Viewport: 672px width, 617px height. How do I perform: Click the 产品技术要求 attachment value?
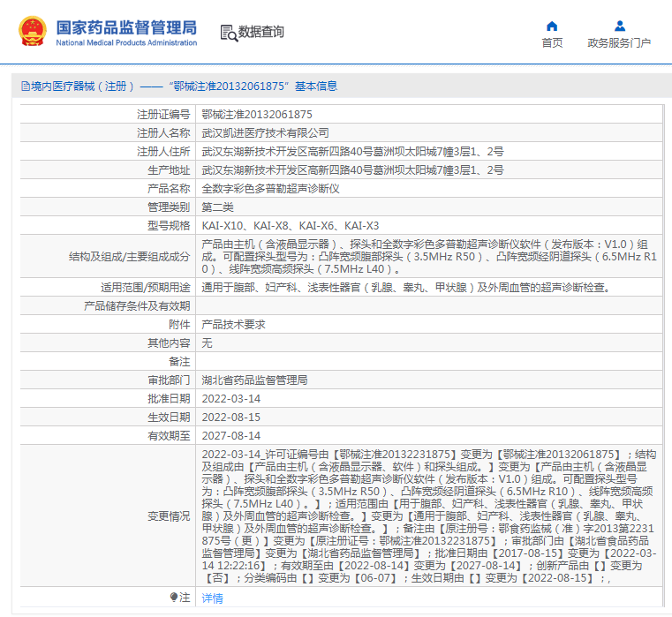click(x=233, y=324)
